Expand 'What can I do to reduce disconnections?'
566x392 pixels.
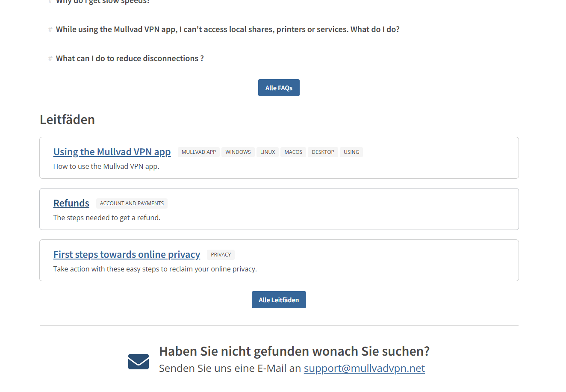pos(130,59)
